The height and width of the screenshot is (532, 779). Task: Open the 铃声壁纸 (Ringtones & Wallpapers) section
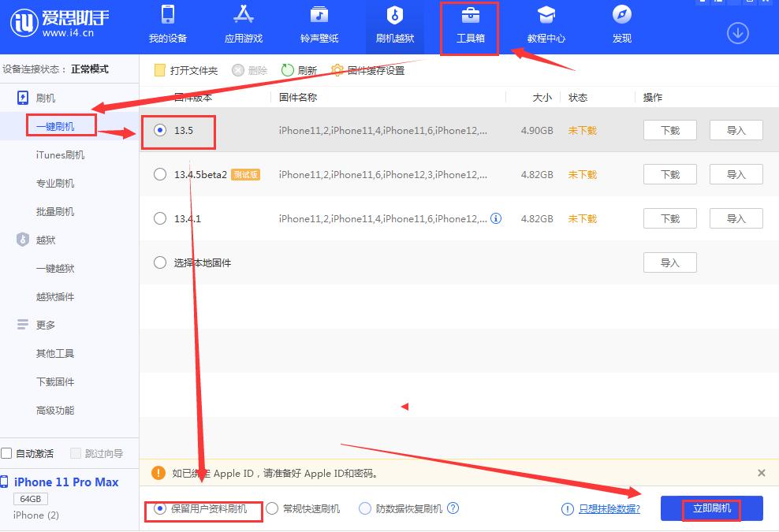pos(319,25)
